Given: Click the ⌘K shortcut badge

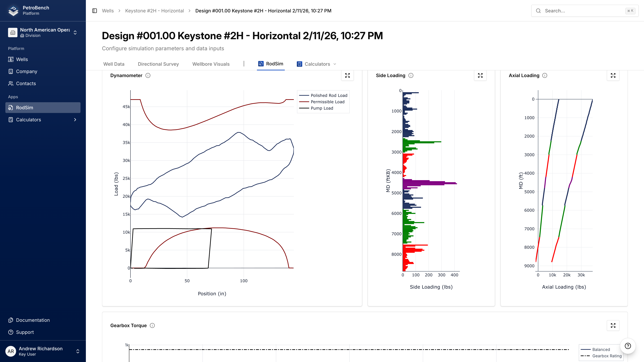Looking at the screenshot, I should pyautogui.click(x=630, y=11).
